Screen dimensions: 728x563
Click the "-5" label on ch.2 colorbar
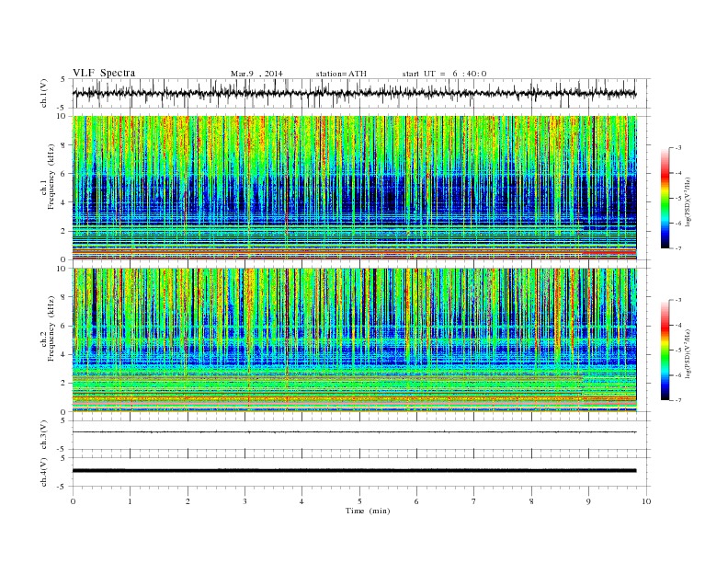(x=678, y=350)
